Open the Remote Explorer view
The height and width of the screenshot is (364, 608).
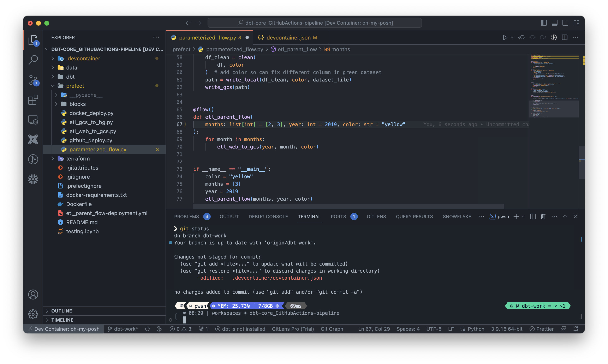(33, 120)
